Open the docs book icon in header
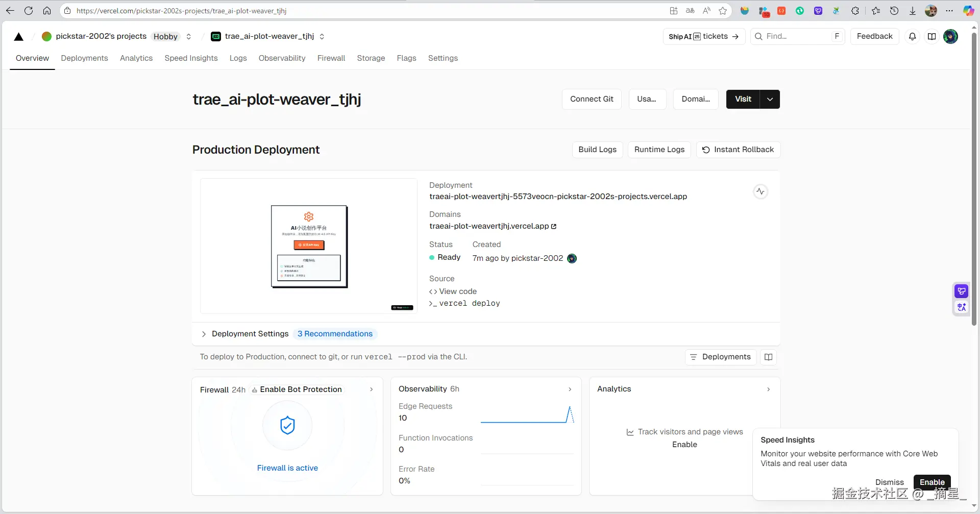Viewport: 980px width, 514px height. (x=932, y=36)
